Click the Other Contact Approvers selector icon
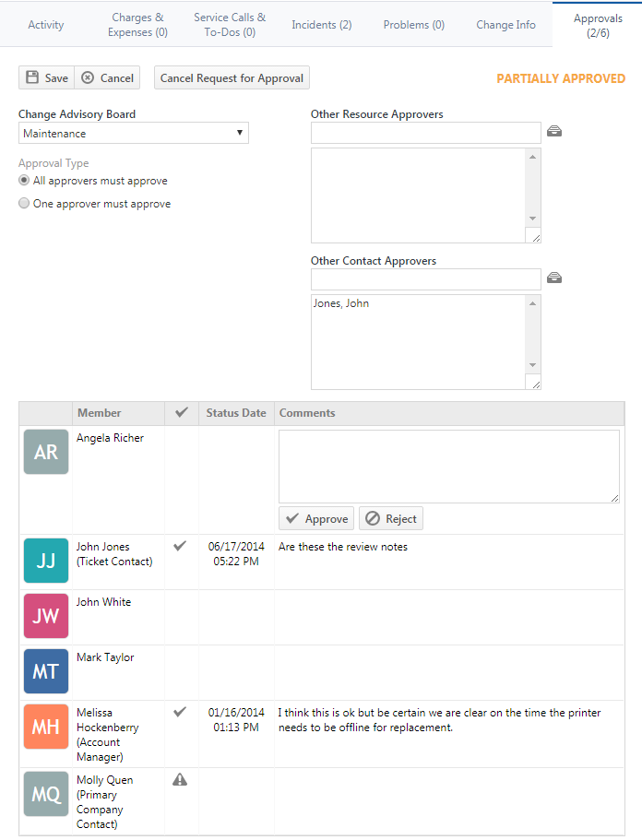This screenshot has width=642, height=840. tap(554, 278)
